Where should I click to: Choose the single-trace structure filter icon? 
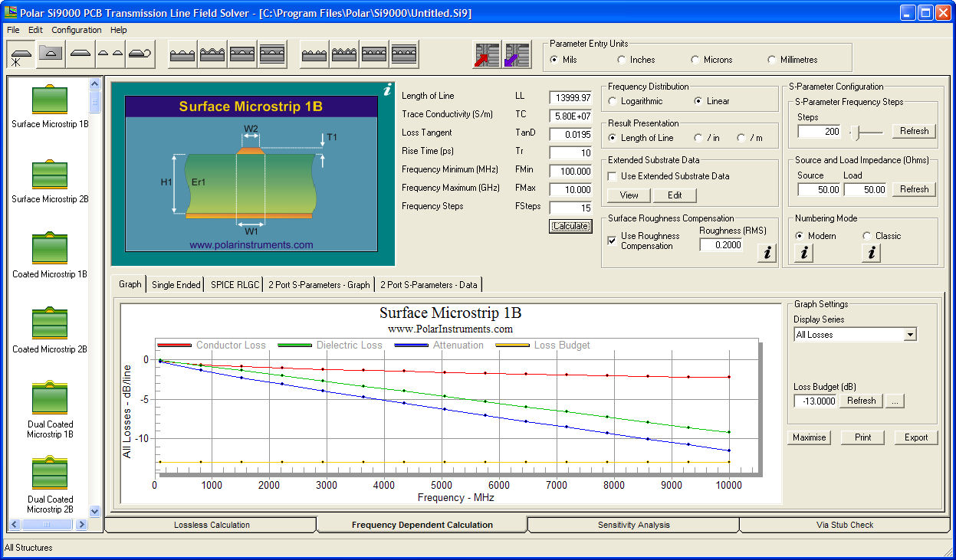pyautogui.click(x=80, y=55)
